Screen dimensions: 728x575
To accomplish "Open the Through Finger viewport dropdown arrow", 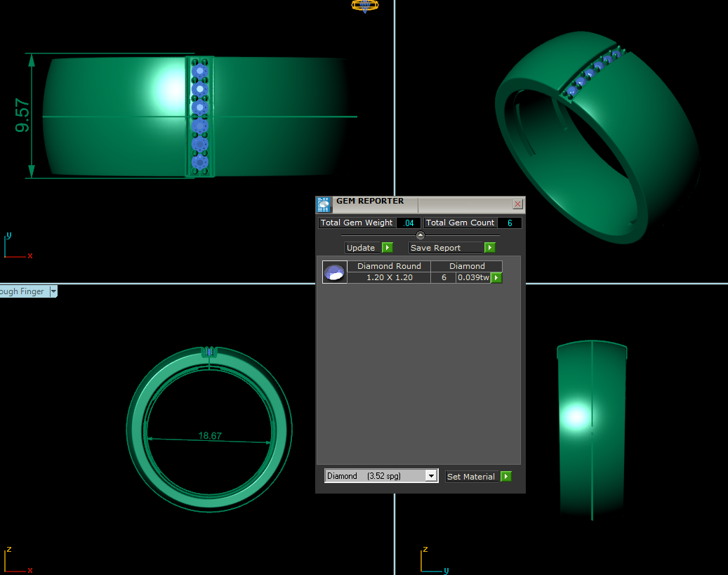I will [53, 291].
